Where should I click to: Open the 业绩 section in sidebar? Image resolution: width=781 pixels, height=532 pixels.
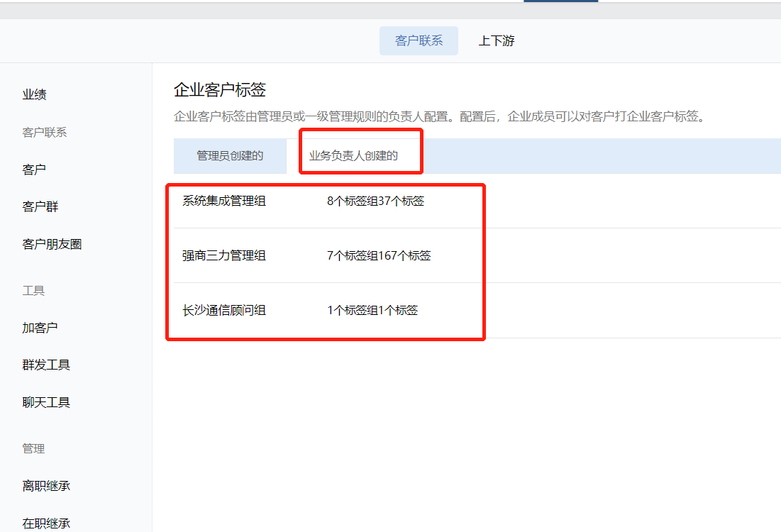click(34, 93)
